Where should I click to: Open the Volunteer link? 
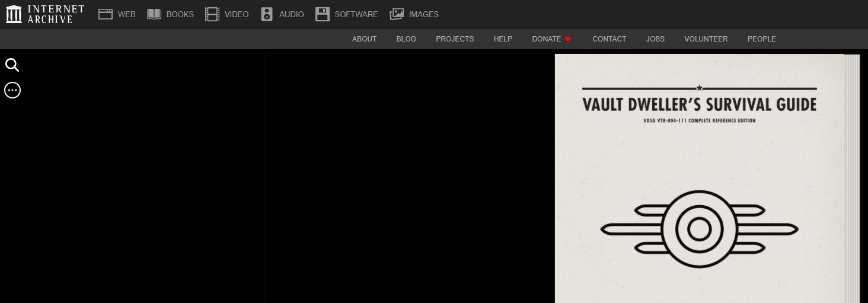point(706,39)
